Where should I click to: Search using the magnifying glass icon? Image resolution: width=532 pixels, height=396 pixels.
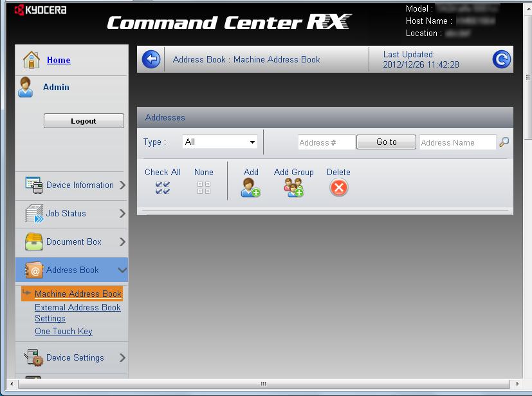point(504,142)
